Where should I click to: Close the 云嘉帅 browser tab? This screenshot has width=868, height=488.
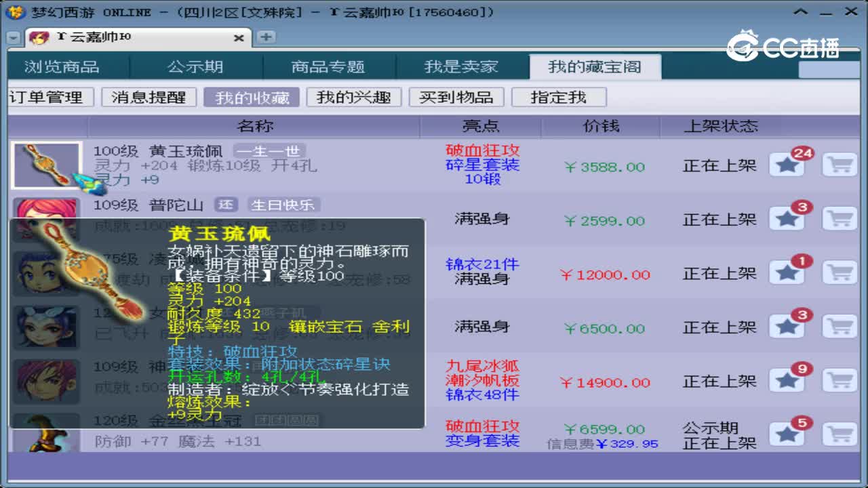239,38
